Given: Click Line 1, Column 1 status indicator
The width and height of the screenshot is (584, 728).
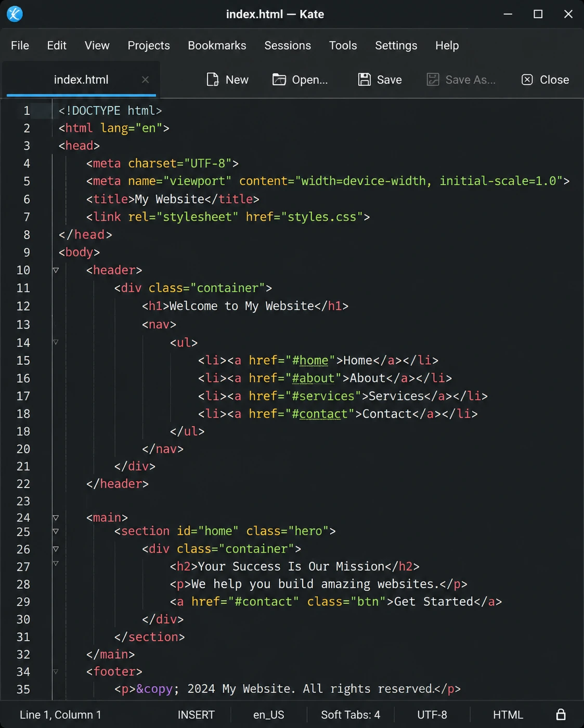Looking at the screenshot, I should 60,714.
